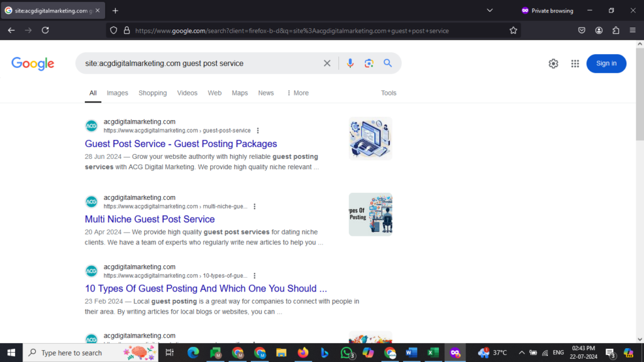Start a voice search with the microphone
Viewport: 644px width, 362px height.
350,63
